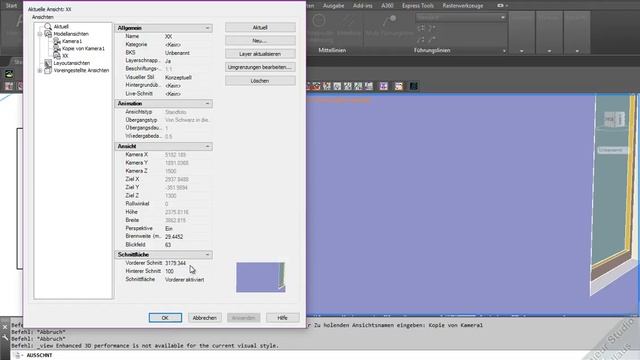
Task: Select the Modellansichten node in the views tree
Action: point(71,34)
